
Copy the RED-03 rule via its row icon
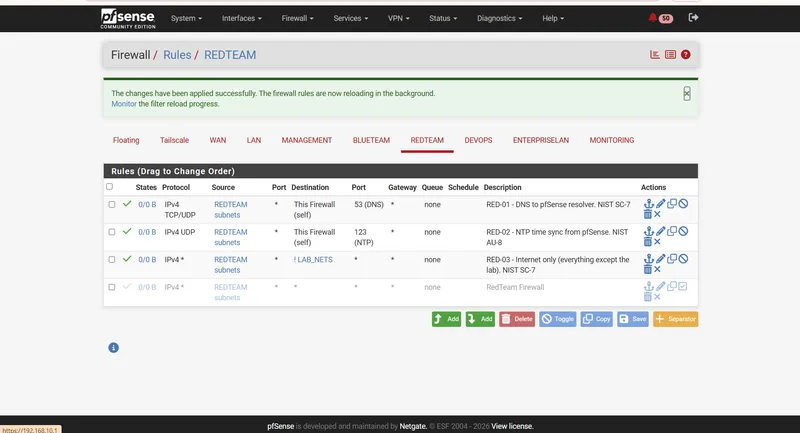point(672,259)
